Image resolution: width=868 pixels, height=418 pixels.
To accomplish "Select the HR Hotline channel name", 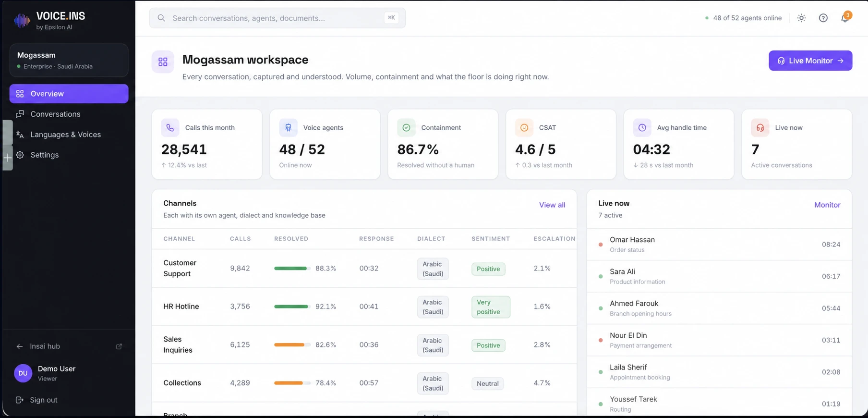I will (x=181, y=307).
